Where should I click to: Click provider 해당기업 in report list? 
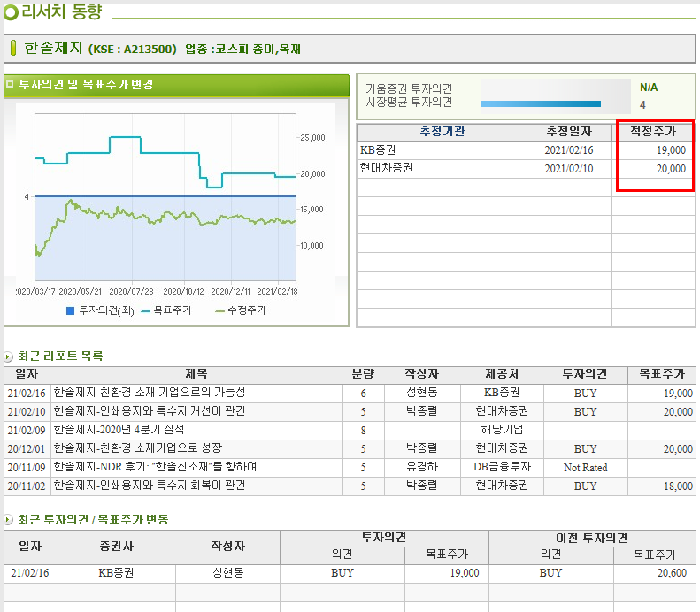click(503, 430)
